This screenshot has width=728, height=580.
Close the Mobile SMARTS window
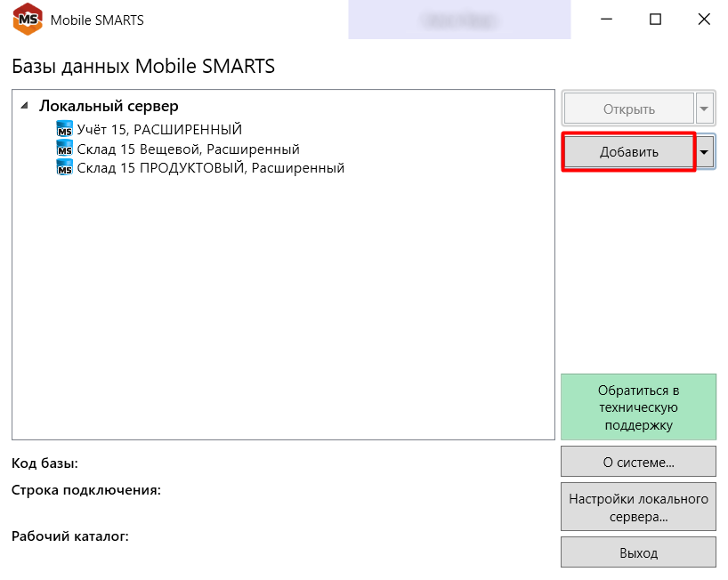[704, 19]
